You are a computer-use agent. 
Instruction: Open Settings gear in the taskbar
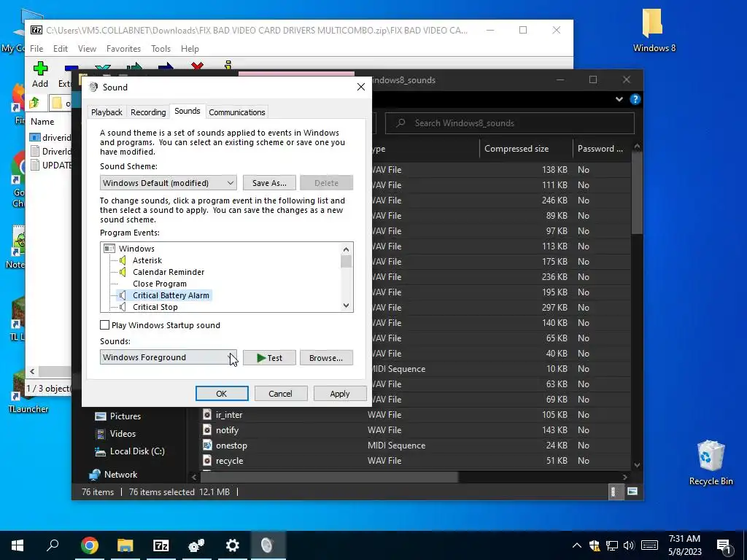233,545
